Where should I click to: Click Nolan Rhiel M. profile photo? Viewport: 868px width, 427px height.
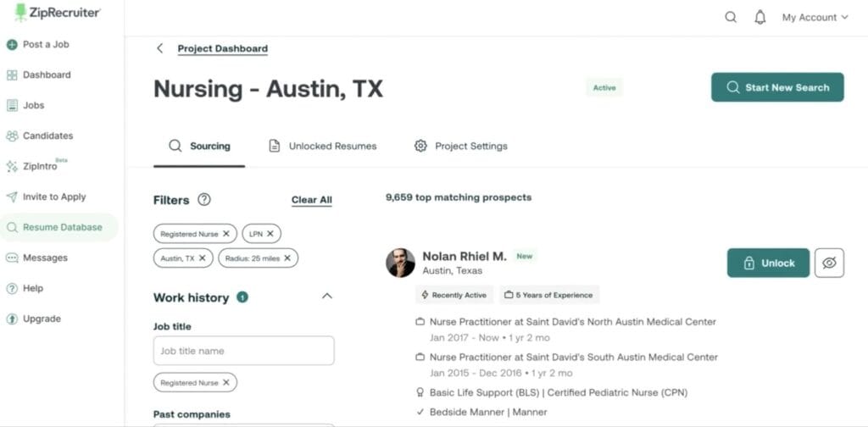400,263
